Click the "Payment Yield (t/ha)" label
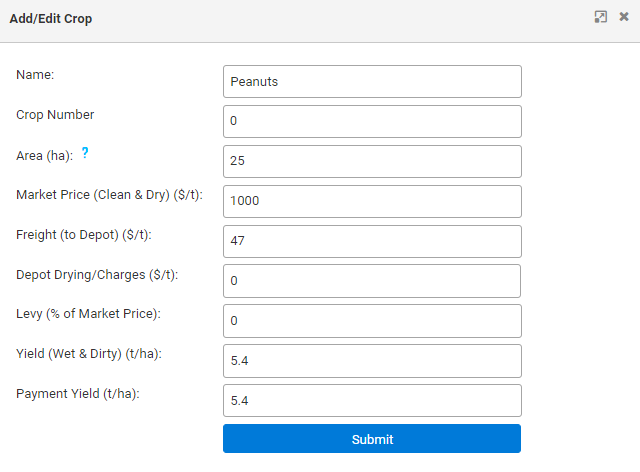Viewport: 640px width, 472px height. coord(77,394)
